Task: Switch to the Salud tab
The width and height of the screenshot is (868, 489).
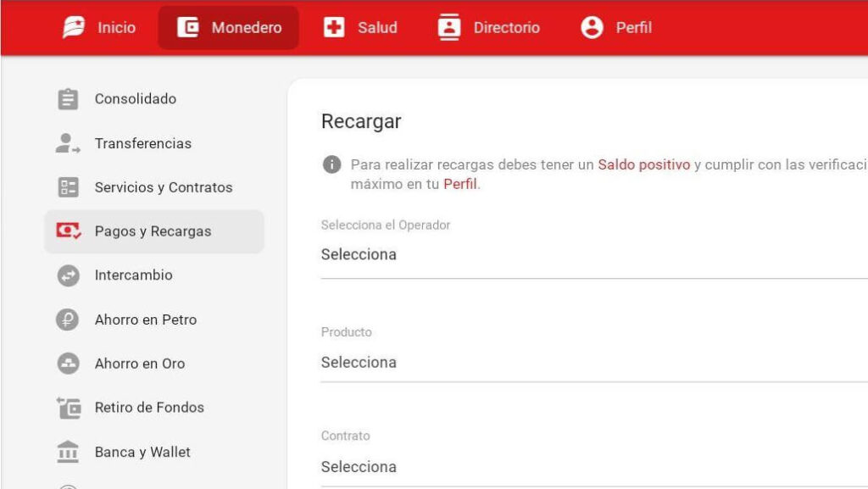Action: 360,28
